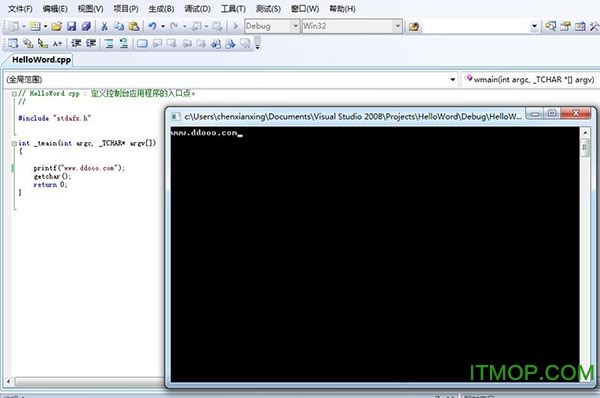Open the Object Browser toolbar icon
This screenshot has width=600, height=398.
point(580,26)
